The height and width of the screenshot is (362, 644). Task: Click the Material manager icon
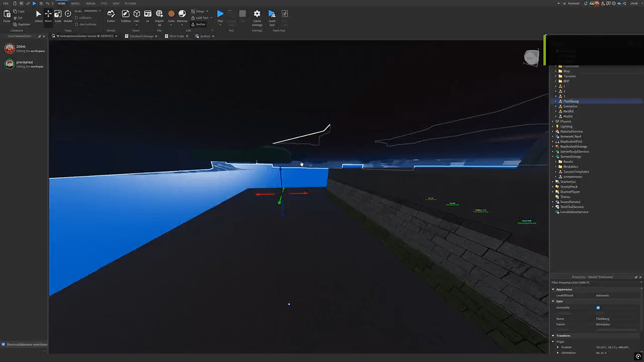tap(182, 14)
